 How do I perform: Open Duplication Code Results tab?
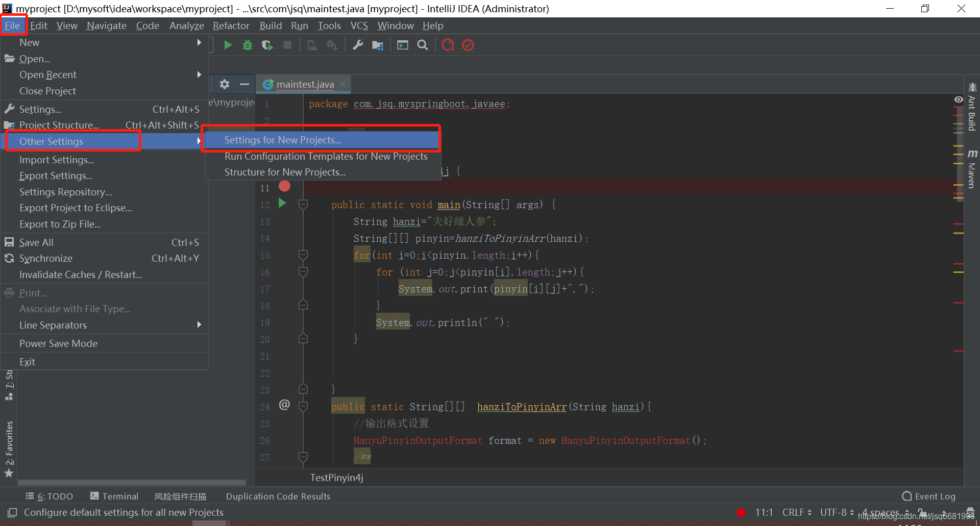point(278,496)
